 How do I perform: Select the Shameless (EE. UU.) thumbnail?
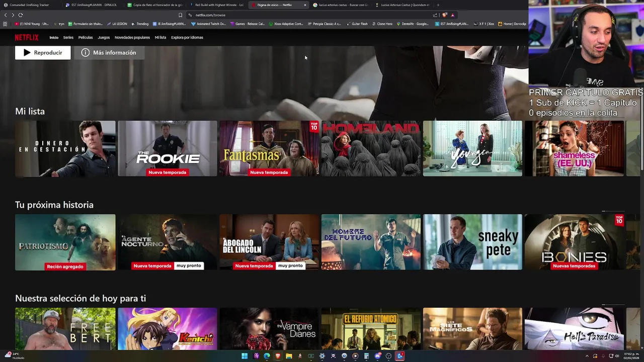click(574, 149)
